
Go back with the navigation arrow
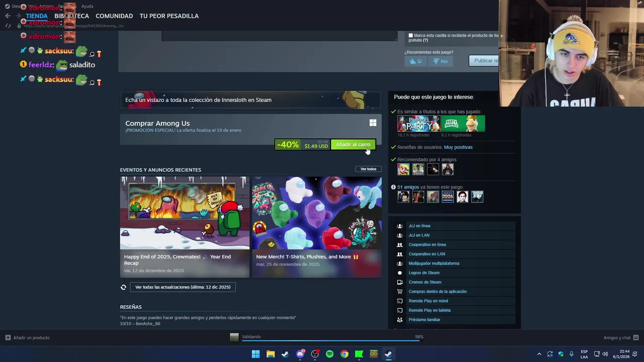[x=8, y=16]
